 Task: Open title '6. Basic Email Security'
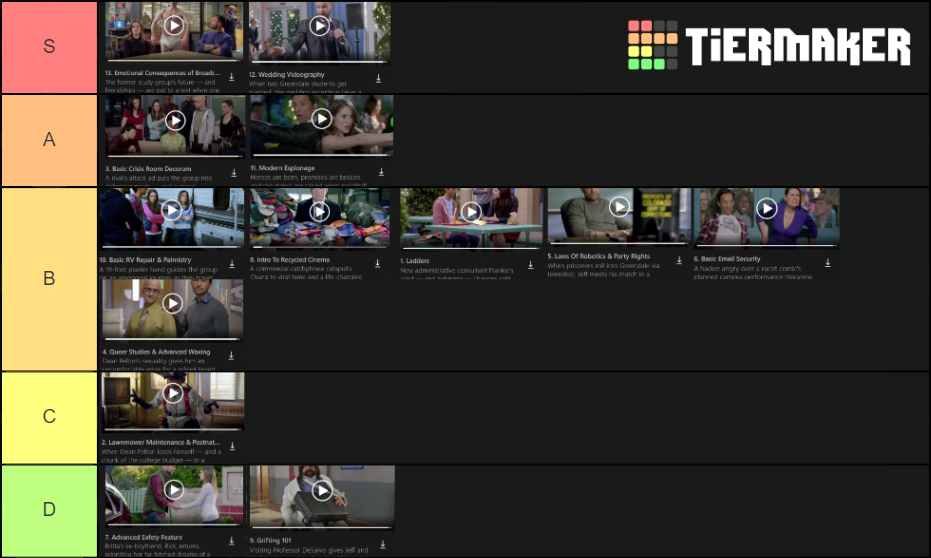click(x=727, y=259)
